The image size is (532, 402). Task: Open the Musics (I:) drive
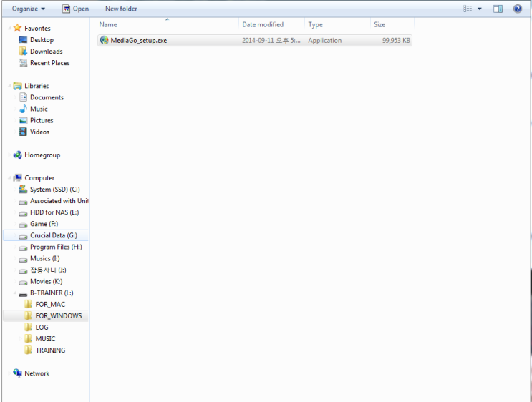point(45,259)
